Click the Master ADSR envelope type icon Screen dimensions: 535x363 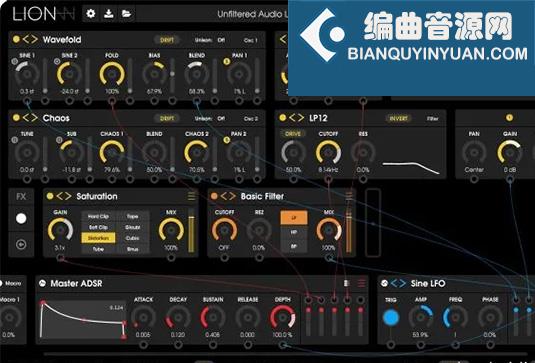pyautogui.click(x=42, y=283)
